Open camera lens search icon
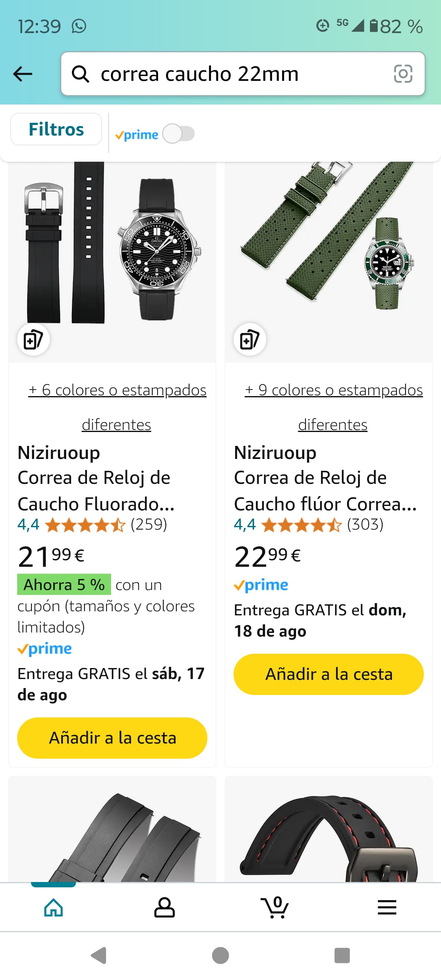Screen dimensions: 441x980 (403, 74)
